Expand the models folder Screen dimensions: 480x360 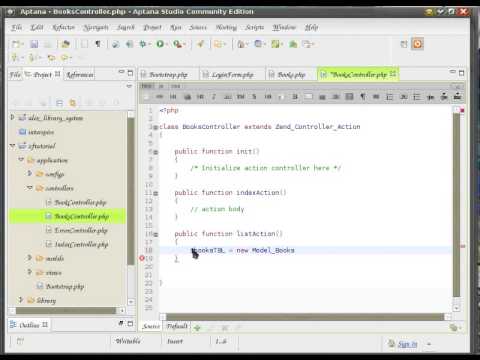[x=29, y=258]
